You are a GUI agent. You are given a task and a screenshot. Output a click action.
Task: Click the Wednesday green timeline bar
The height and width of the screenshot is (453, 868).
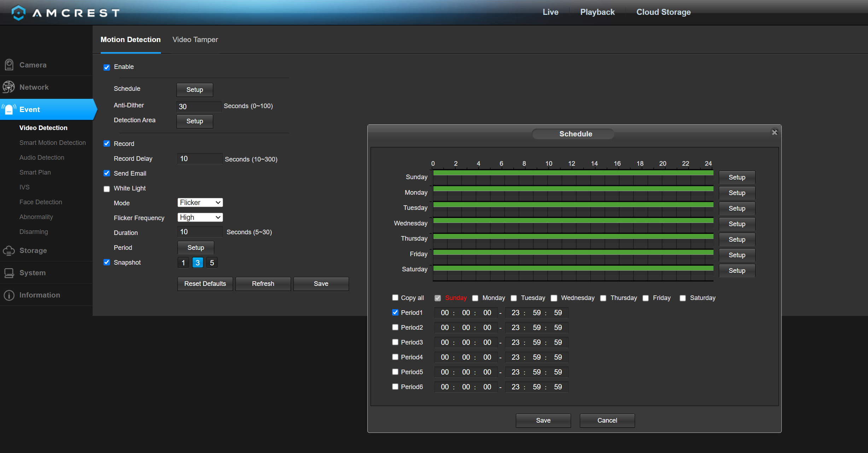tap(573, 220)
